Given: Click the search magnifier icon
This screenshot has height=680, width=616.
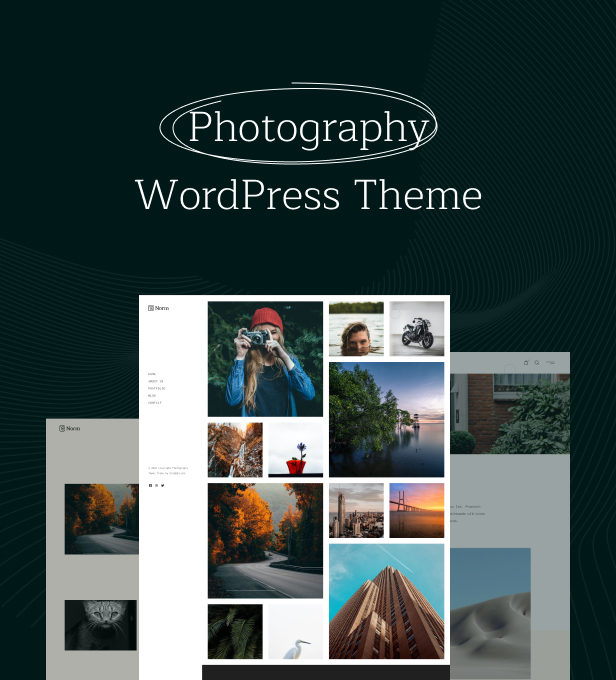Looking at the screenshot, I should pyautogui.click(x=537, y=362).
